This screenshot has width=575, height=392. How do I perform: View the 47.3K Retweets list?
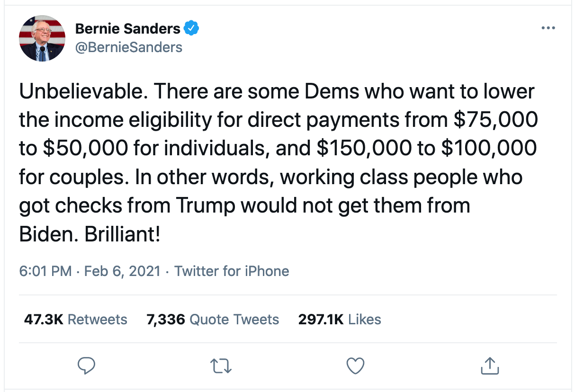tap(76, 320)
